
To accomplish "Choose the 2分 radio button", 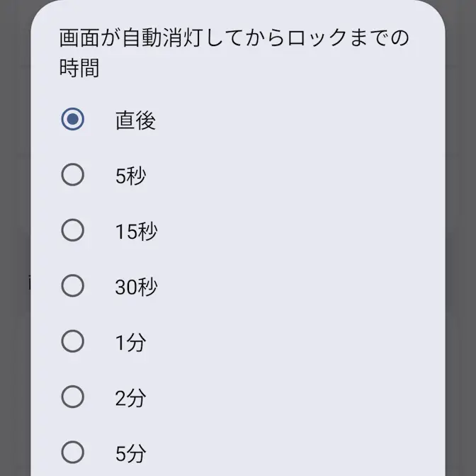I will (x=72, y=397).
